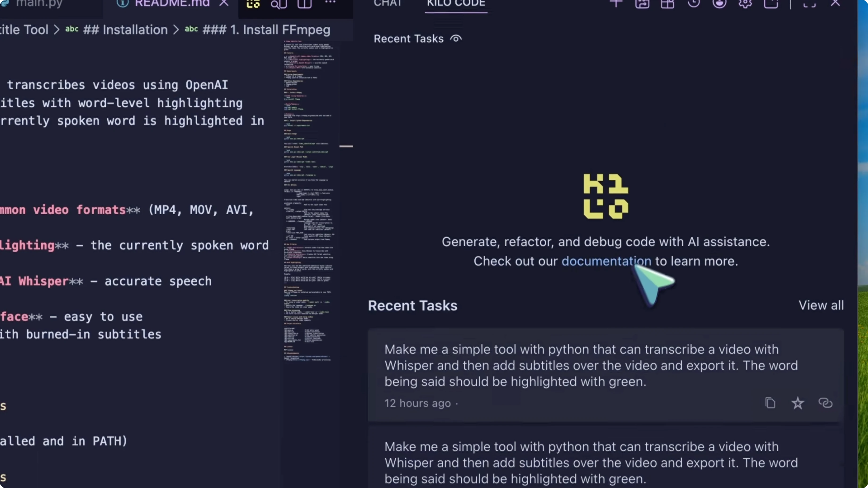Viewport: 868px width, 488px height.
Task: Switch to the CHAT tab
Action: [388, 3]
